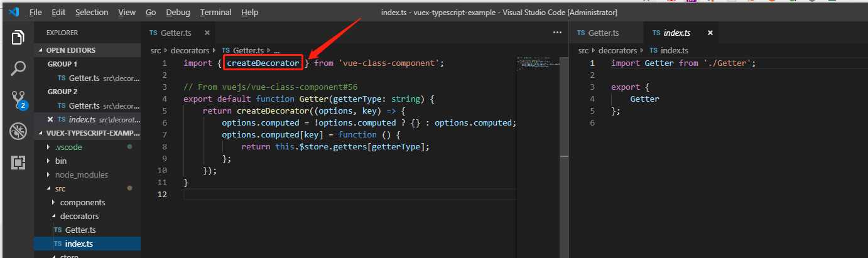
Task: Close the index.ts tab in right editor group
Action: coord(710,33)
